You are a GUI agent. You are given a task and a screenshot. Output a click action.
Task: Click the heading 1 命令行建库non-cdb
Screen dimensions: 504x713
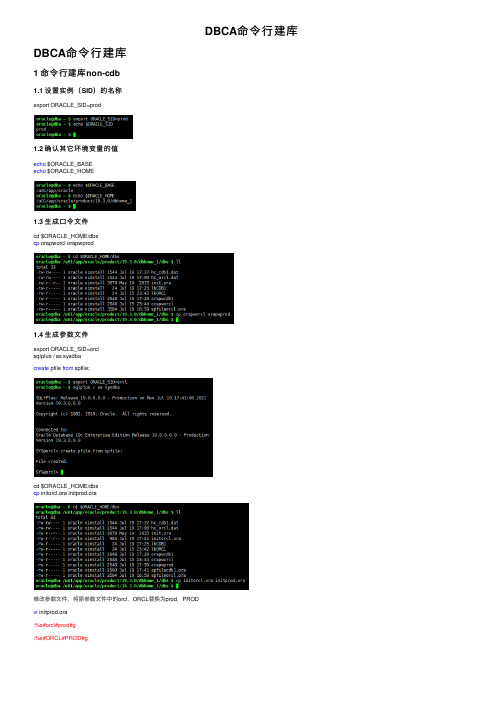click(x=76, y=73)
